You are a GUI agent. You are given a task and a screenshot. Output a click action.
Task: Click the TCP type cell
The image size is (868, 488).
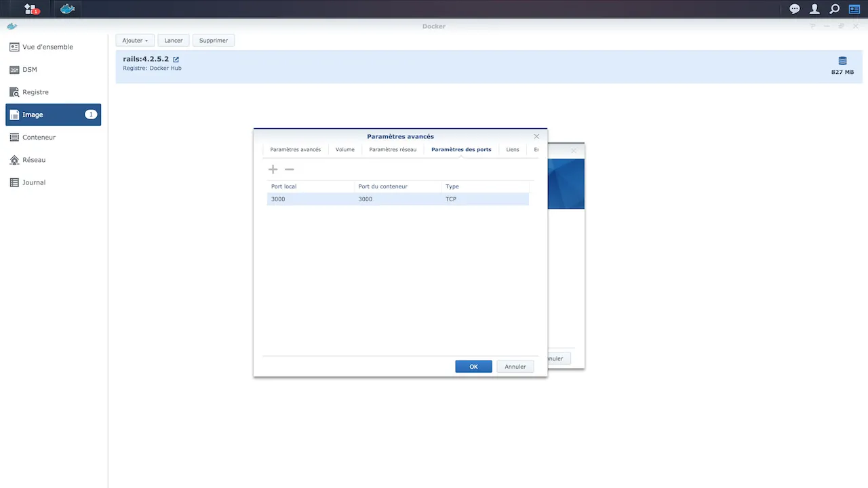coord(485,199)
